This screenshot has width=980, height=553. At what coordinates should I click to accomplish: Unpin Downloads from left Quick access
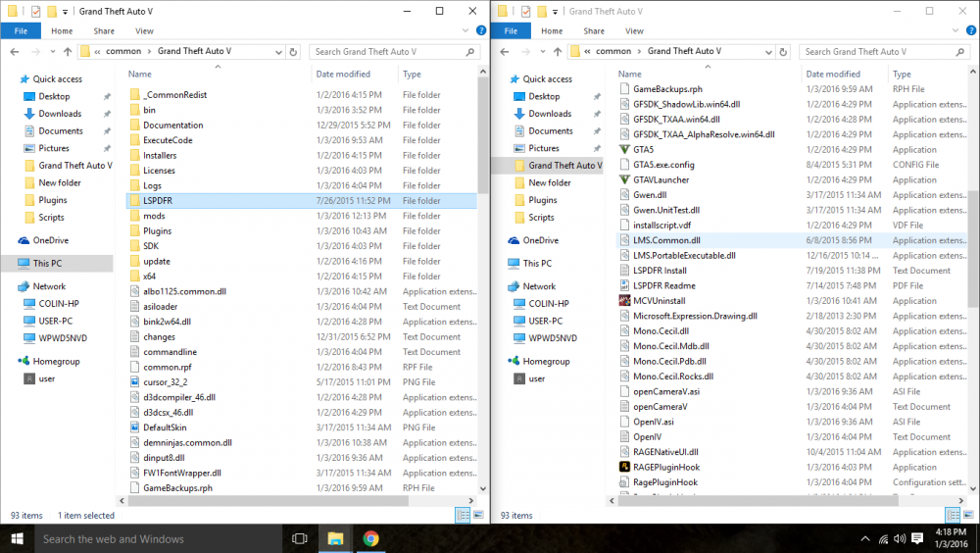click(x=107, y=114)
